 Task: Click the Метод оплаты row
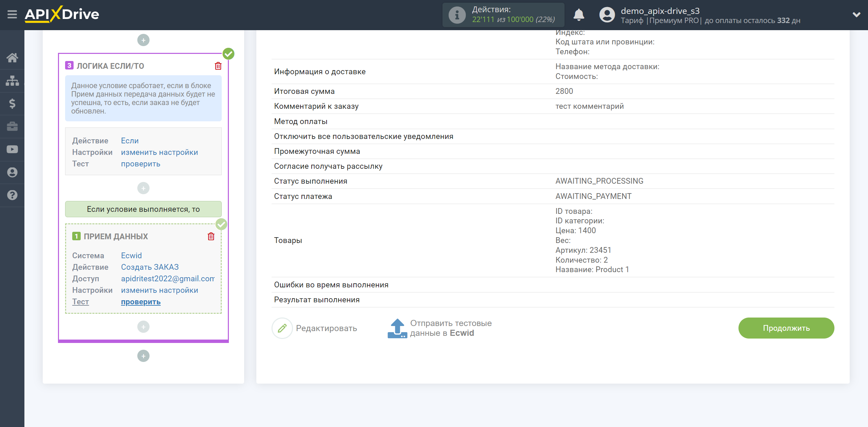[x=553, y=121]
